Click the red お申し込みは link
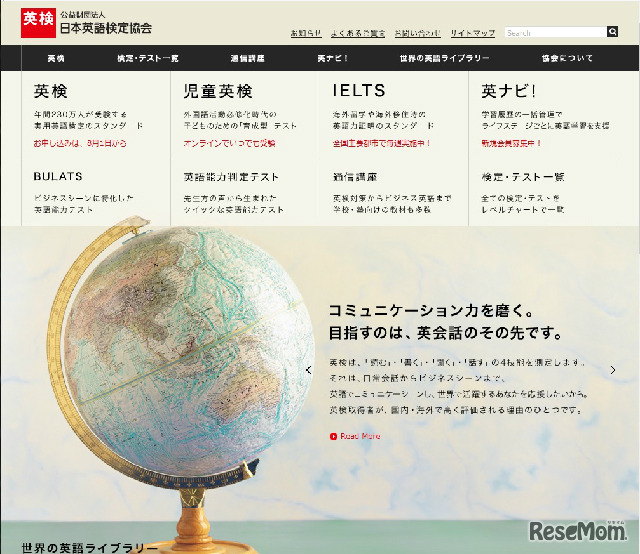Image resolution: width=640 pixels, height=554 pixels. click(80, 143)
